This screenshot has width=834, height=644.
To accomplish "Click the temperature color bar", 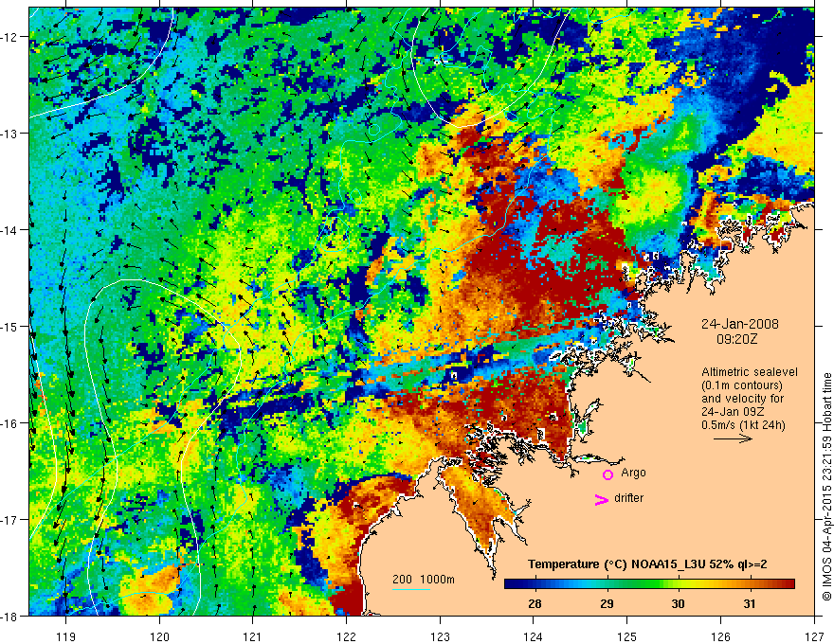I will pyautogui.click(x=649, y=584).
